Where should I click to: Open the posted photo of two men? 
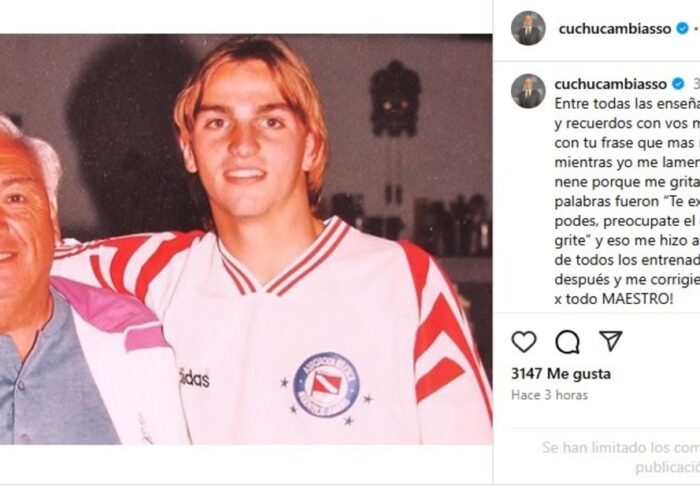pyautogui.click(x=246, y=239)
